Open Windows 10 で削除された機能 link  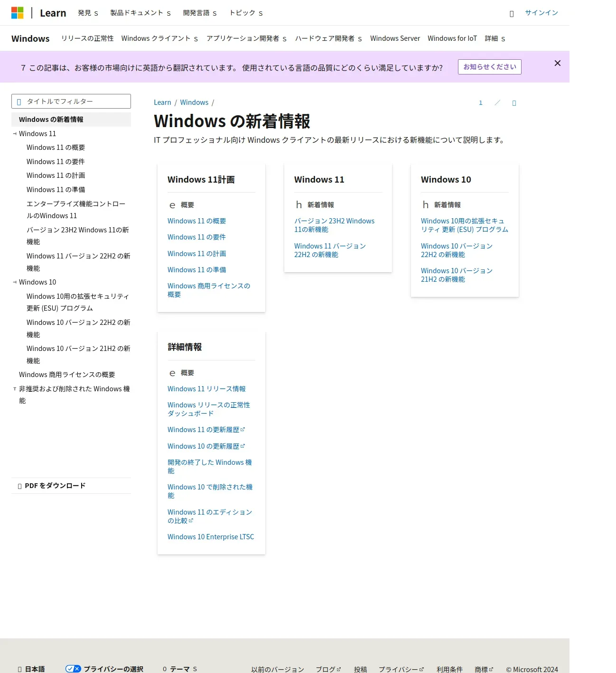(210, 491)
